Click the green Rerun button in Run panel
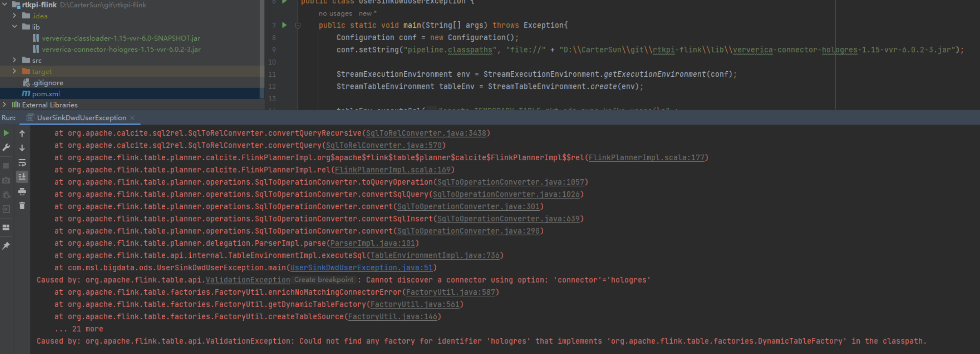 tap(6, 133)
